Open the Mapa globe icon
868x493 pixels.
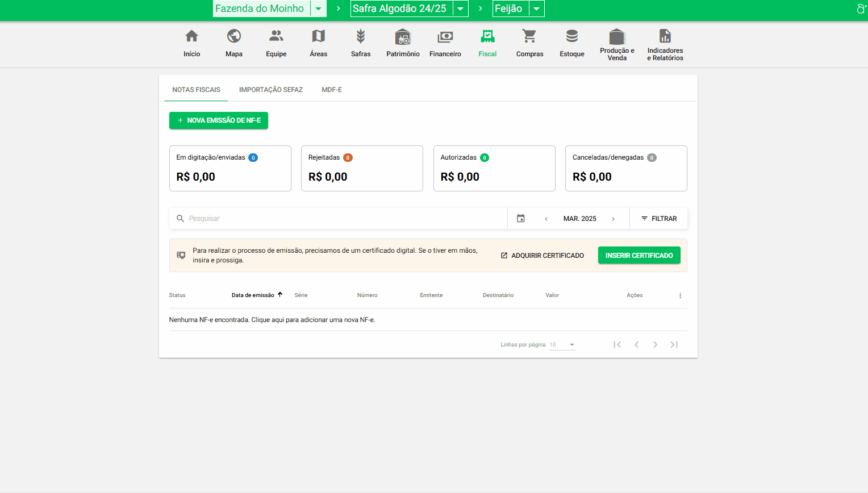click(233, 36)
